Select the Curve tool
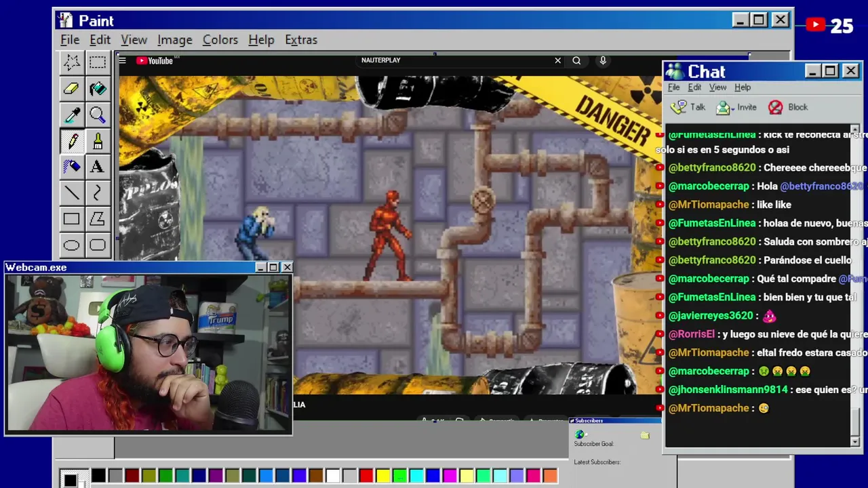 pyautogui.click(x=98, y=193)
